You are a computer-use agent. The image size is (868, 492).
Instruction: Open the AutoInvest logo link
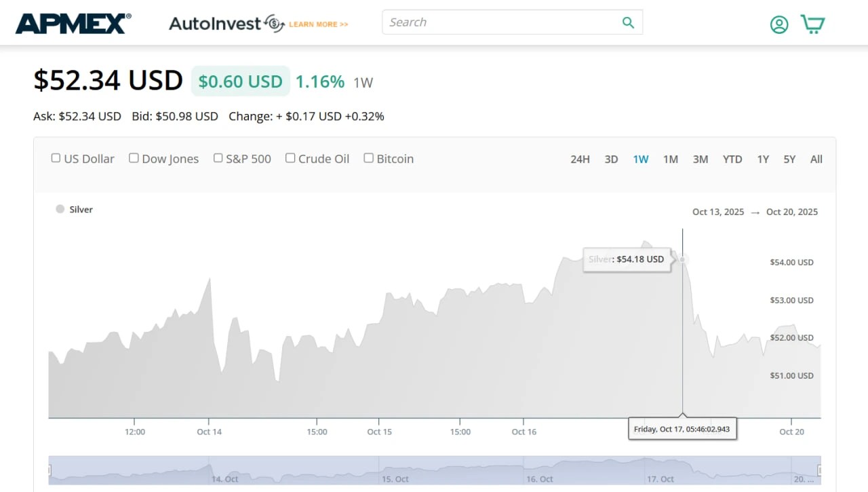coord(226,23)
